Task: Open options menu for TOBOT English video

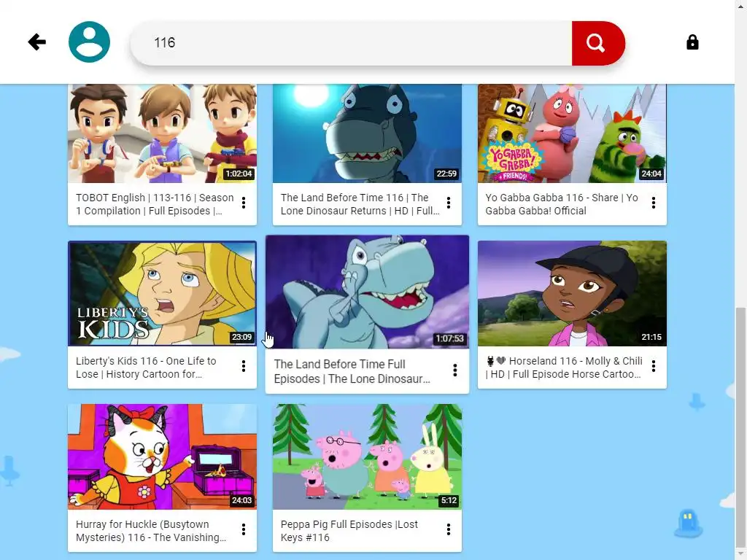Action: pyautogui.click(x=244, y=203)
